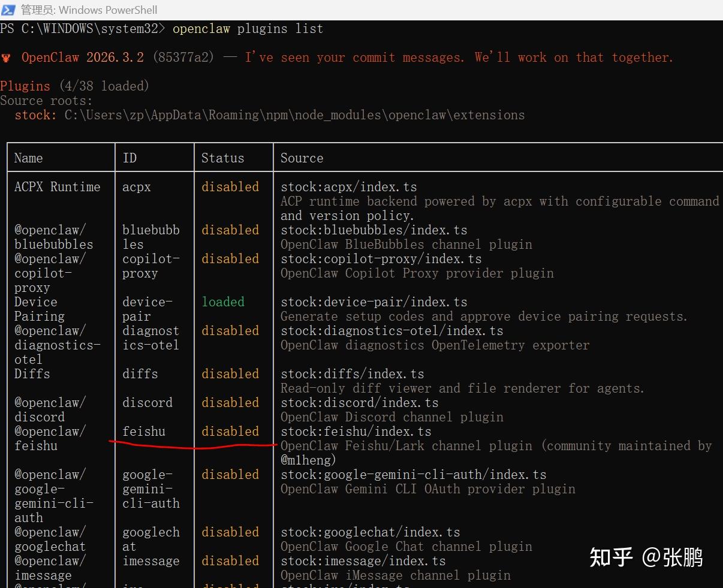Click the 'discord' ID cell
This screenshot has width=723, height=588.
[147, 403]
